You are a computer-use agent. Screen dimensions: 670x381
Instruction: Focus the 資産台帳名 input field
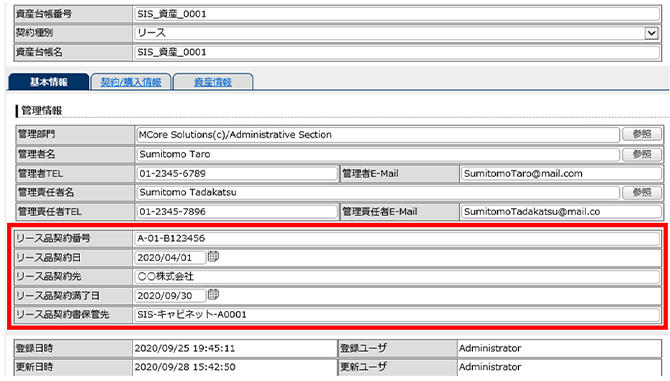click(x=397, y=52)
